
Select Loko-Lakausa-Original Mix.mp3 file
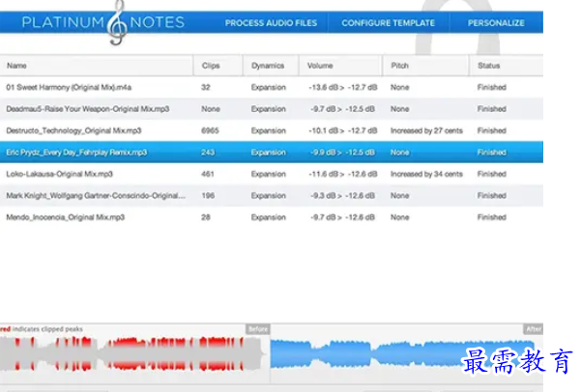272,174
